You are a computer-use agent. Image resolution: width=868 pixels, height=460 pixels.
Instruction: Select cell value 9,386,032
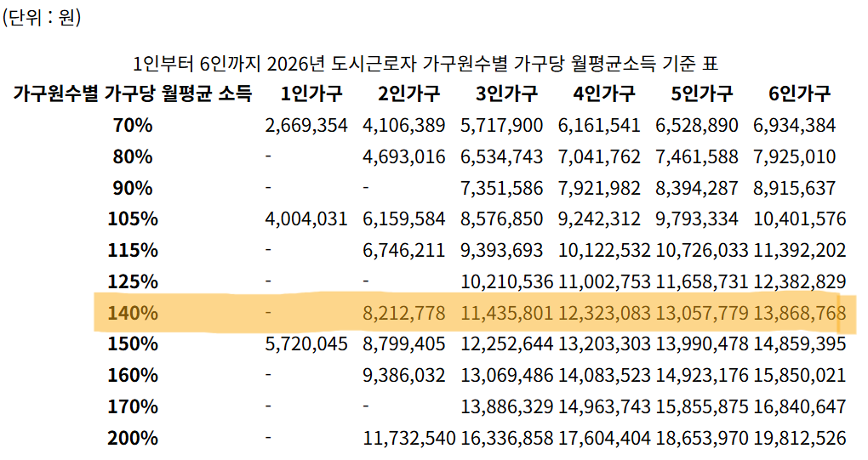(403, 376)
